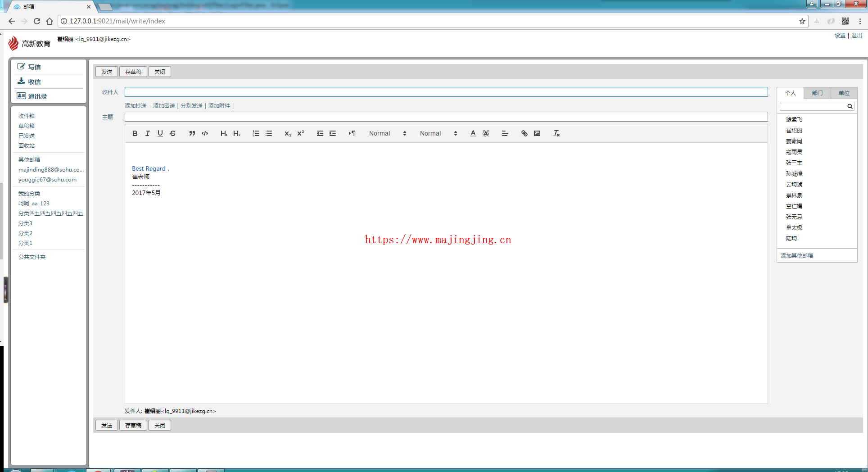Click 添加附件 link

tap(219, 106)
